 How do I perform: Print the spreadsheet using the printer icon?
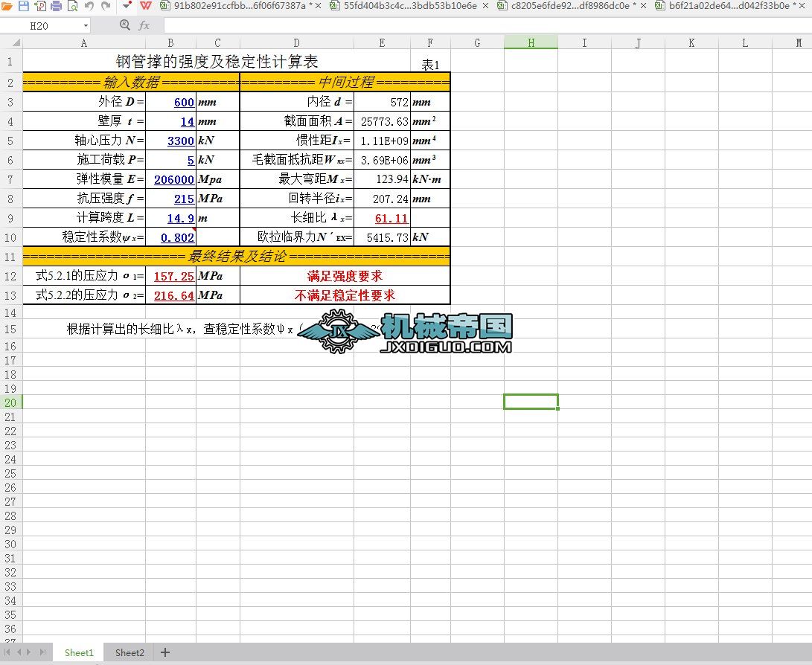(x=55, y=7)
